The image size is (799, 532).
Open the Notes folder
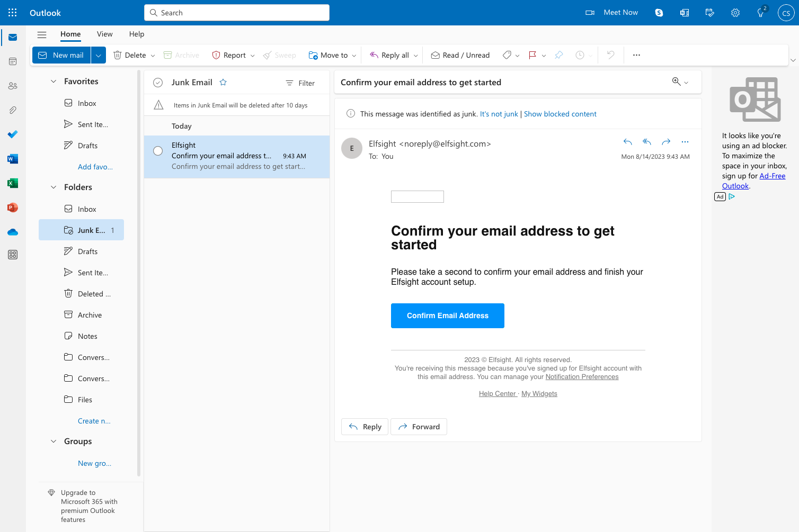[82, 336]
